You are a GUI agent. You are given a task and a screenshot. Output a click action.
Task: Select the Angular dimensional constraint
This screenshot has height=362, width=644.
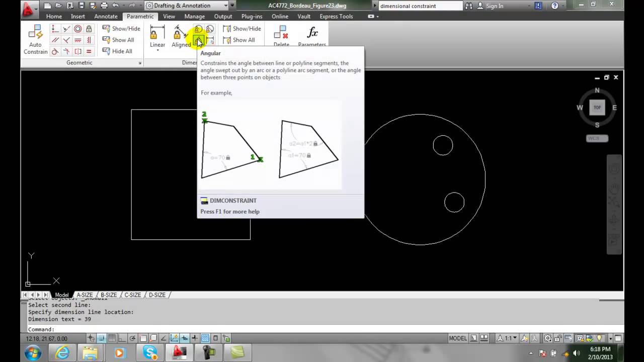[x=198, y=40]
